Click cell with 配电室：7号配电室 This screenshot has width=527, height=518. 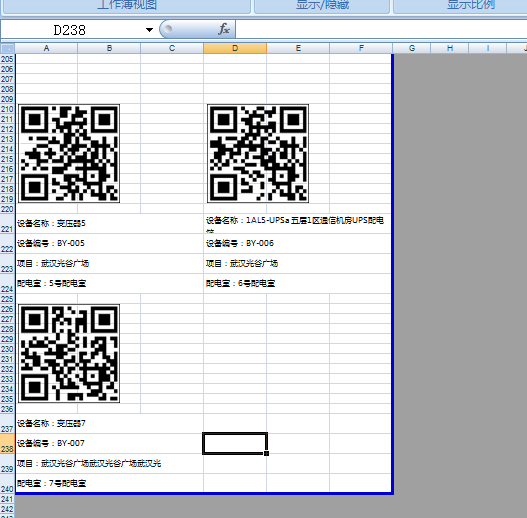coord(109,483)
